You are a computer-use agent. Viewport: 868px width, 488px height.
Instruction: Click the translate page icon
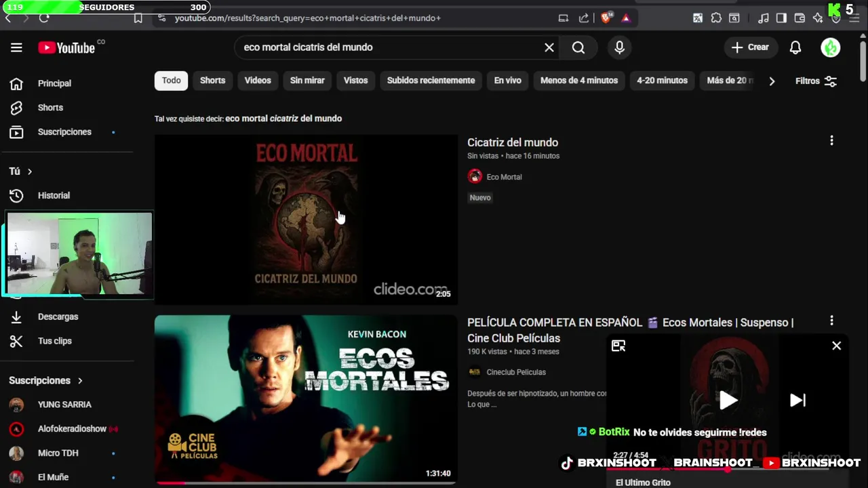pos(698,18)
